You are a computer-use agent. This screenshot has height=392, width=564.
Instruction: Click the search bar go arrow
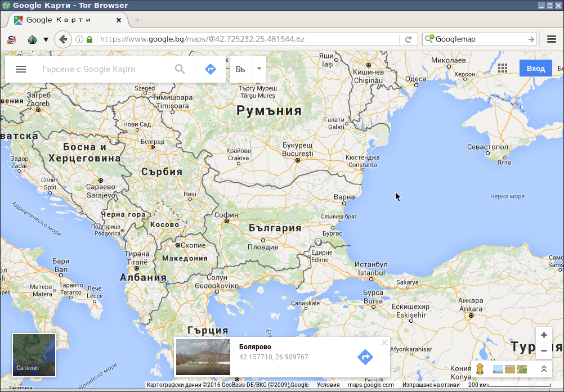click(x=531, y=39)
